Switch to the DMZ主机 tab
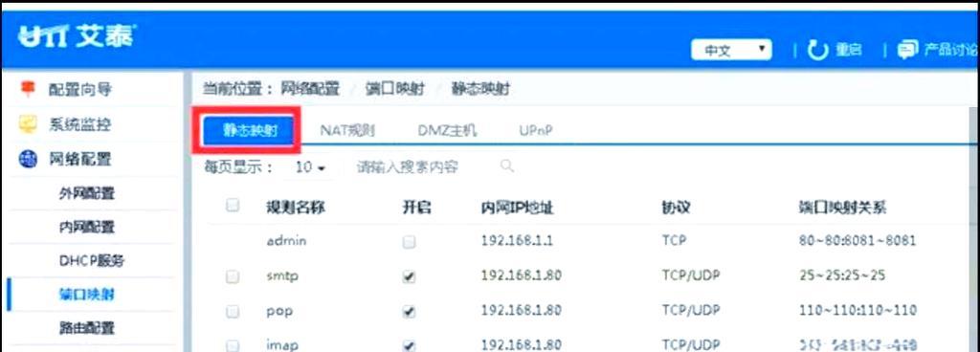 (448, 130)
